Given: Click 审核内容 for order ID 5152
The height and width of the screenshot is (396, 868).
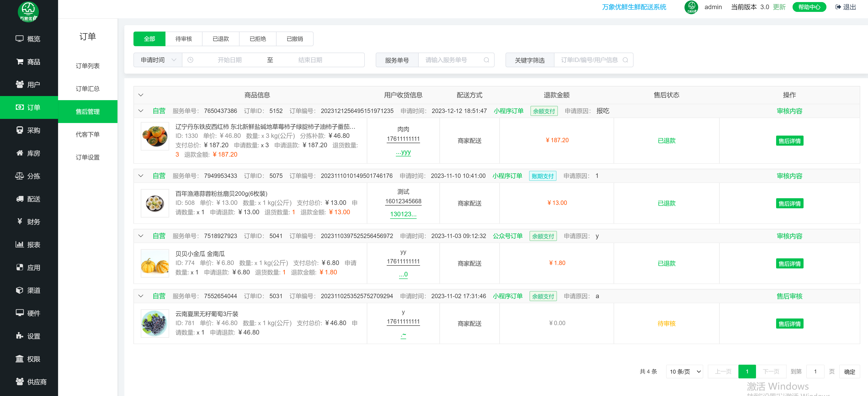Looking at the screenshot, I should [x=789, y=111].
